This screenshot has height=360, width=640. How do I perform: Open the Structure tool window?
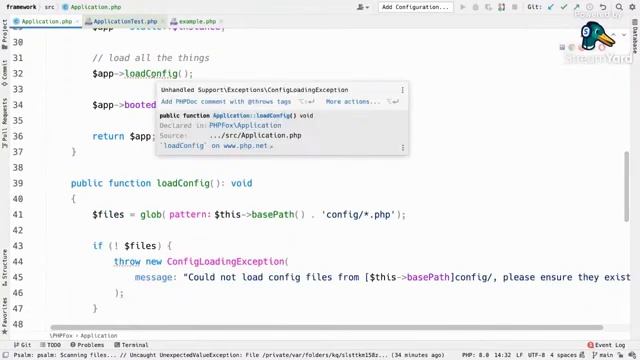(4, 268)
